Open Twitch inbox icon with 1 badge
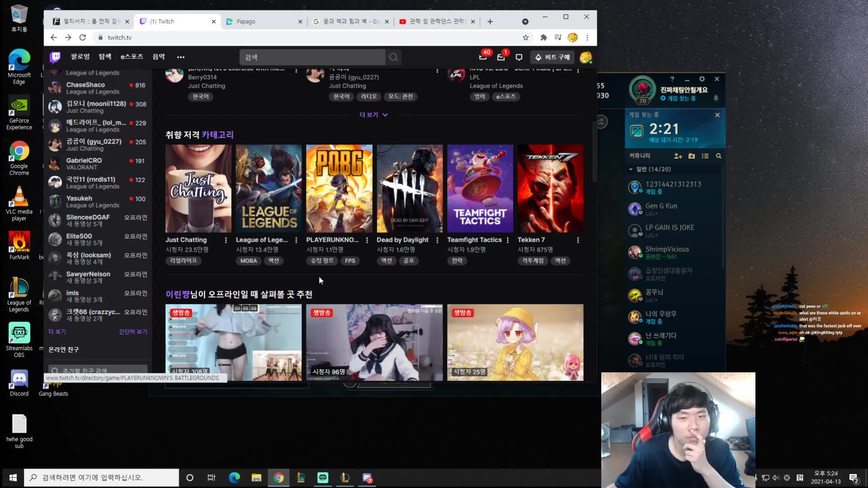 coord(501,57)
